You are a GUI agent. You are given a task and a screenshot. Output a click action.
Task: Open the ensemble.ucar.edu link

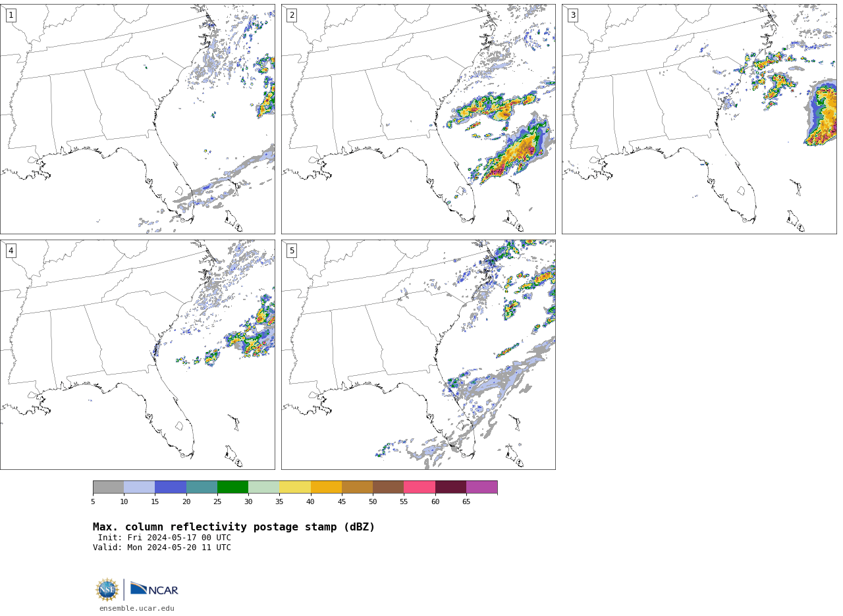137,608
